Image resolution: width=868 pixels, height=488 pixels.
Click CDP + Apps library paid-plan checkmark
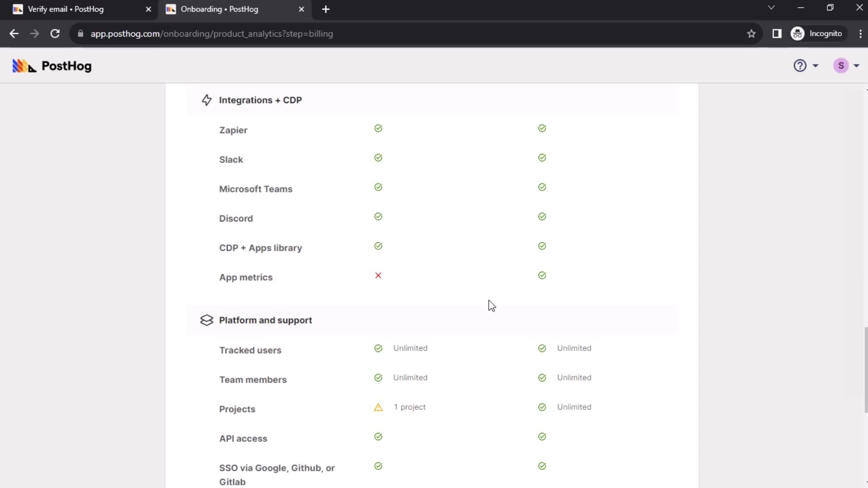point(542,246)
